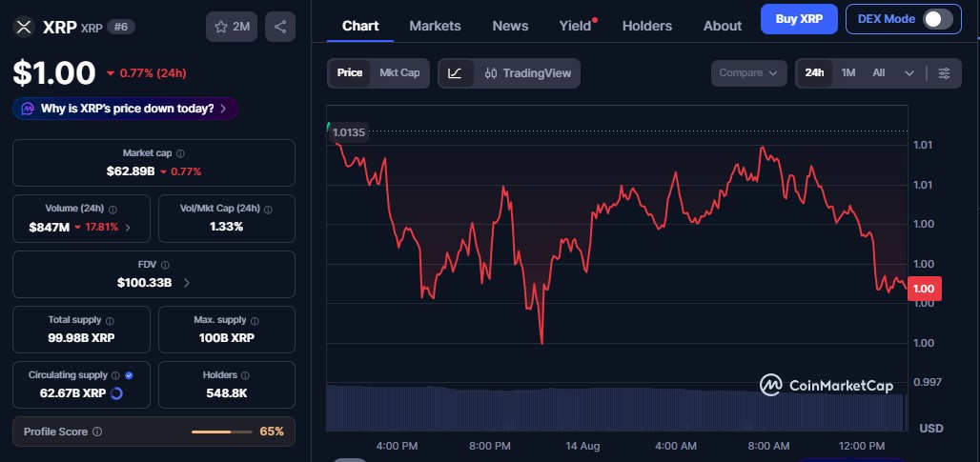The width and height of the screenshot is (980, 462).
Task: Click the 1.33% Vol/Mkt Cap value
Action: [226, 228]
